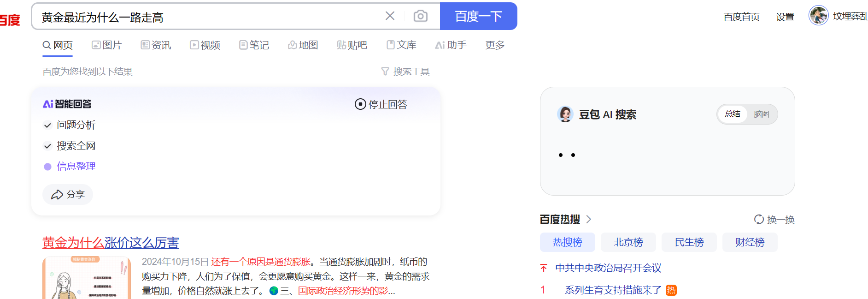Select the 总结 option in Doubao panel
The image size is (868, 299).
click(733, 114)
